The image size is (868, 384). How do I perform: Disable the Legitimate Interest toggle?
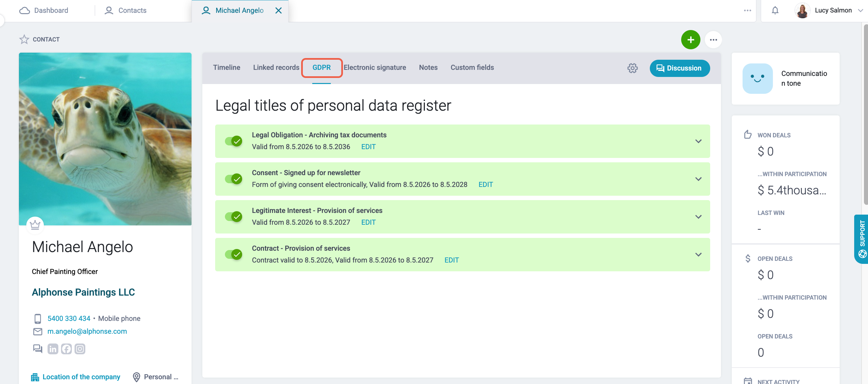coord(234,217)
